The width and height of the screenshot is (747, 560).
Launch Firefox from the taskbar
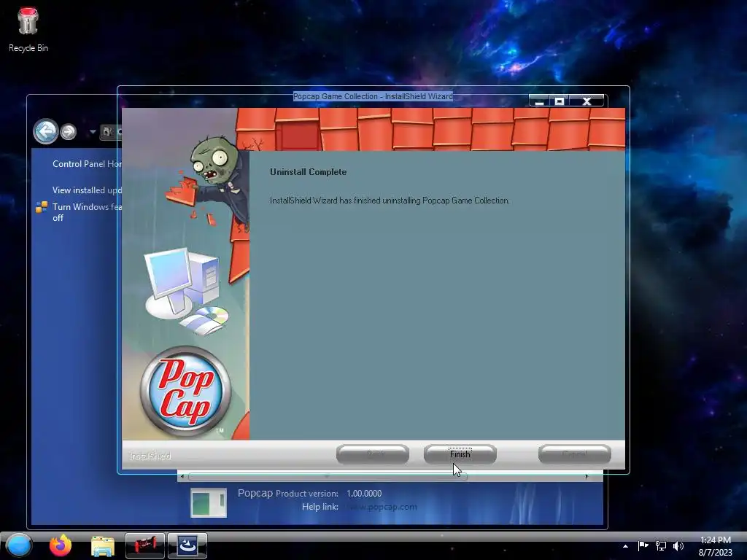tap(61, 545)
